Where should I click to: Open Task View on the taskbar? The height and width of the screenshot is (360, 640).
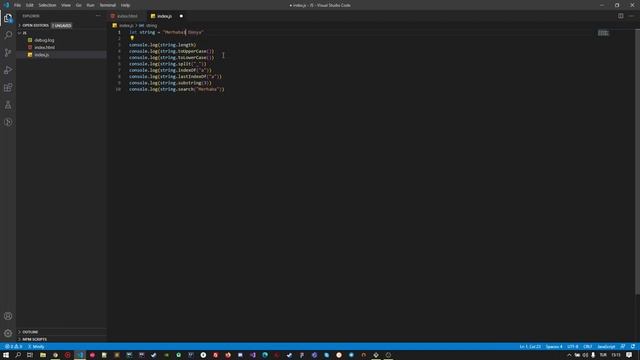pos(30,355)
